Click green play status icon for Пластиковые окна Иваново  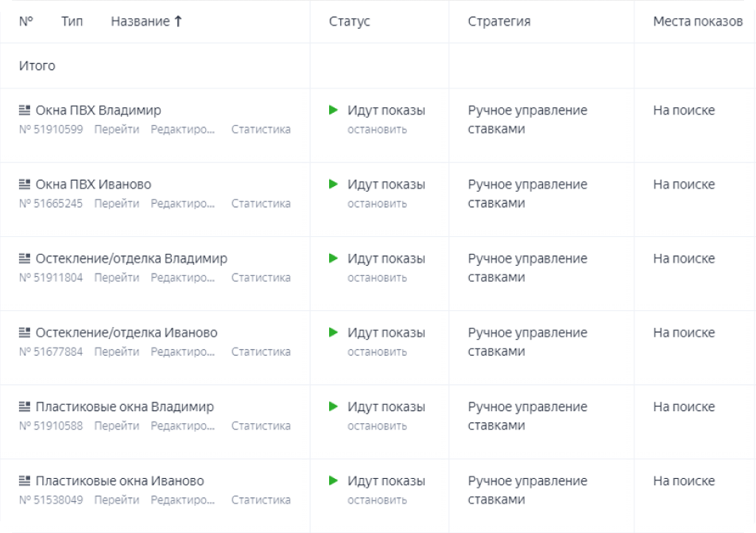(334, 480)
